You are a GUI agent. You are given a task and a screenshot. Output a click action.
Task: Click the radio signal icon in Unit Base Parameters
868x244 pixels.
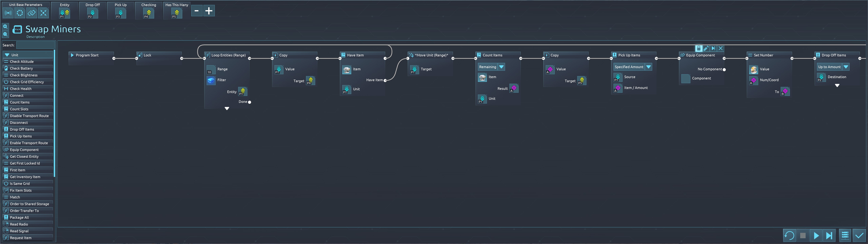pos(8,13)
